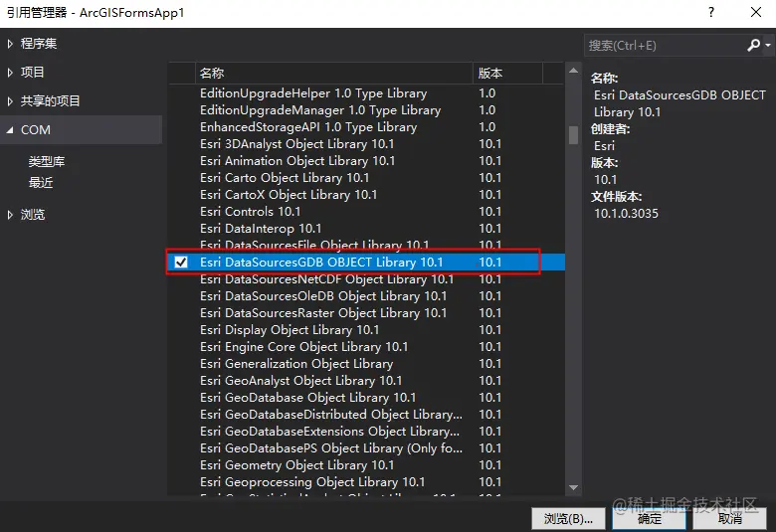Select 最近 under COM
776x532 pixels.
click(x=41, y=183)
